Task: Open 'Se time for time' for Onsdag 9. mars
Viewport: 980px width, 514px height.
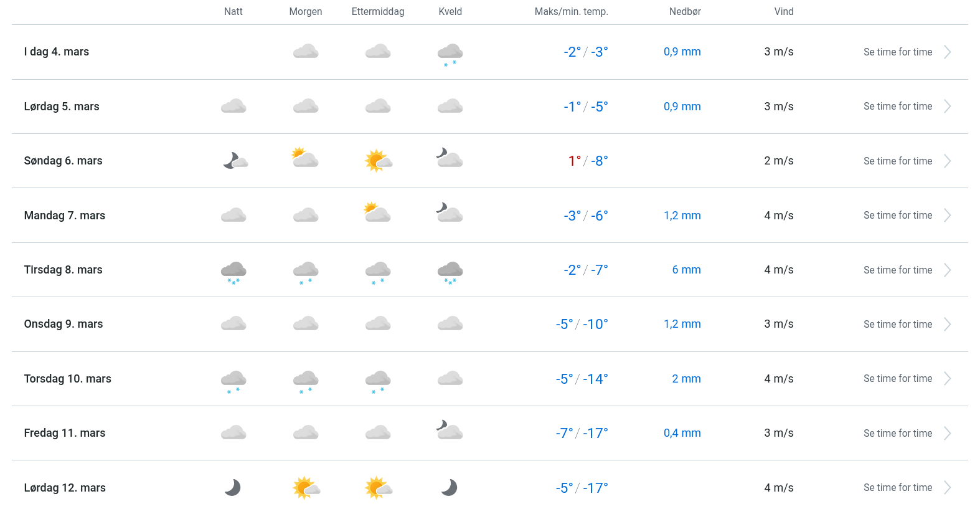Action: tap(897, 325)
